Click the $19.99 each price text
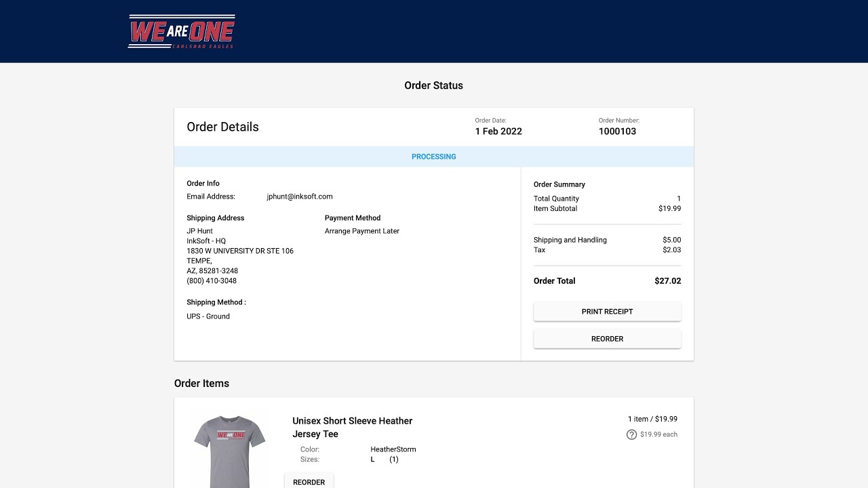The width and height of the screenshot is (868, 488). [658, 434]
